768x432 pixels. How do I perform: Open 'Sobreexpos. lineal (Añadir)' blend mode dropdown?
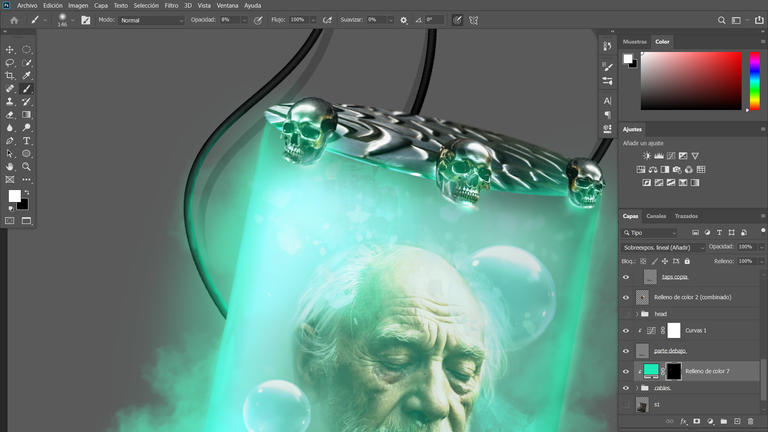[x=663, y=247]
